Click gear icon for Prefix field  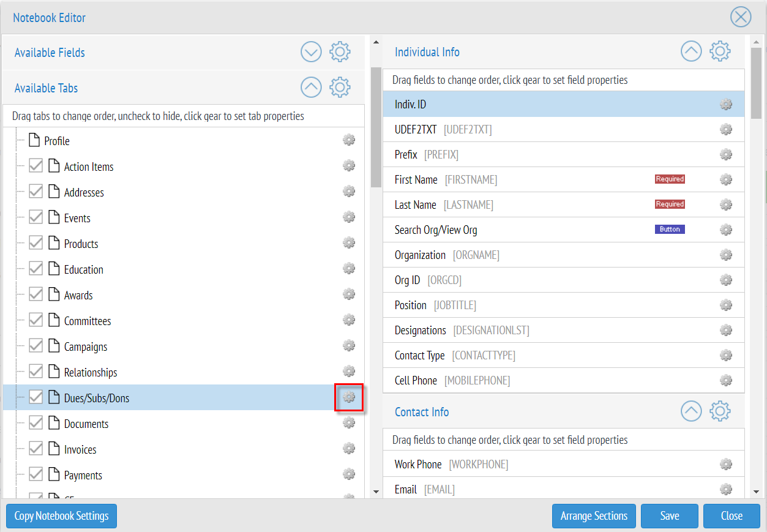tap(726, 155)
